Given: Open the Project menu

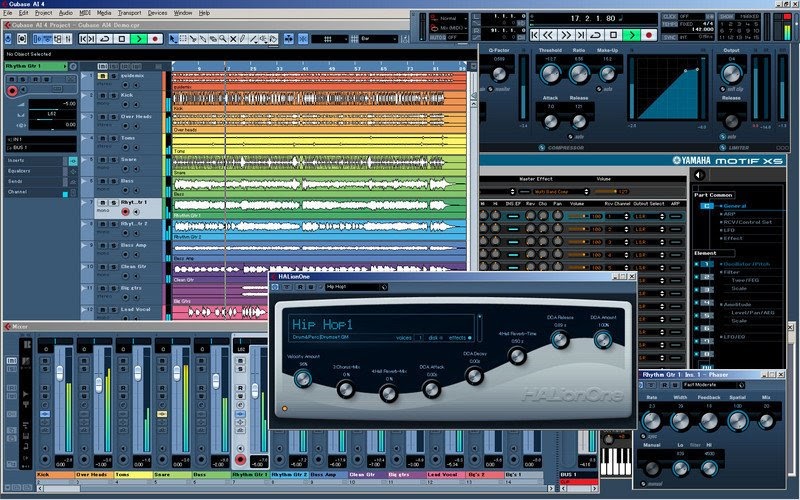Looking at the screenshot, I should (43, 13).
